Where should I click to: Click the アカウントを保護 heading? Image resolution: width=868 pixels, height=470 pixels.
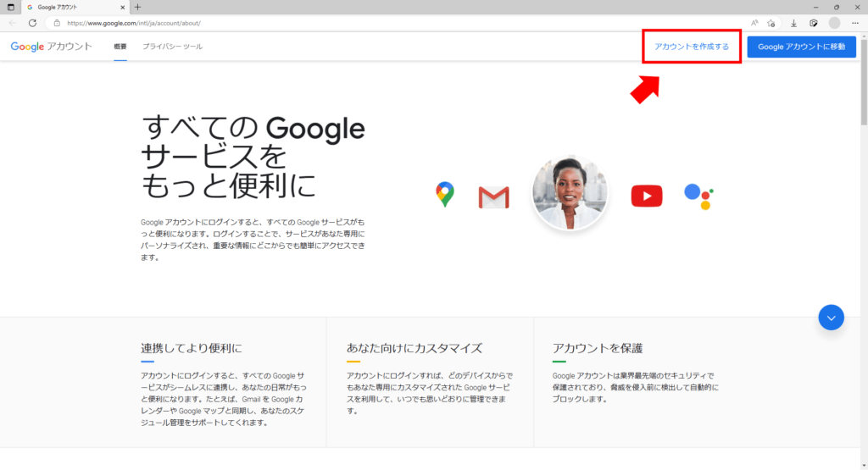598,348
